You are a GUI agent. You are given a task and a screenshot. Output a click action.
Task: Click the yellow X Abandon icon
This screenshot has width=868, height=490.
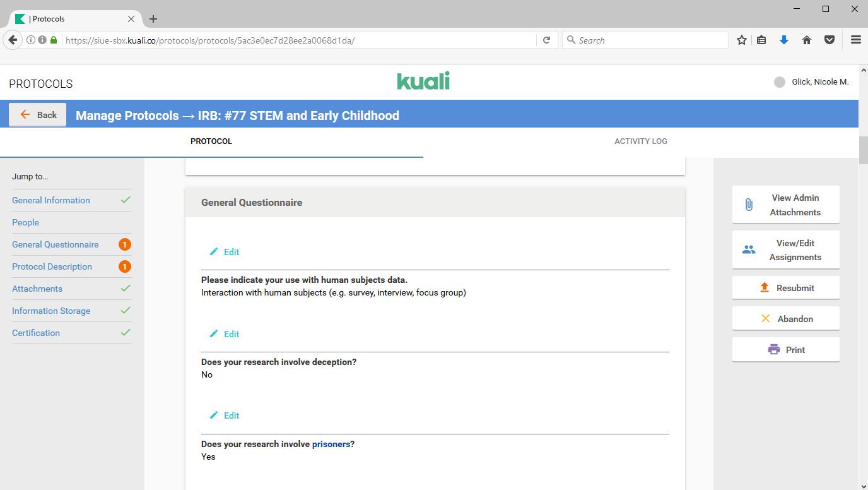(765, 319)
